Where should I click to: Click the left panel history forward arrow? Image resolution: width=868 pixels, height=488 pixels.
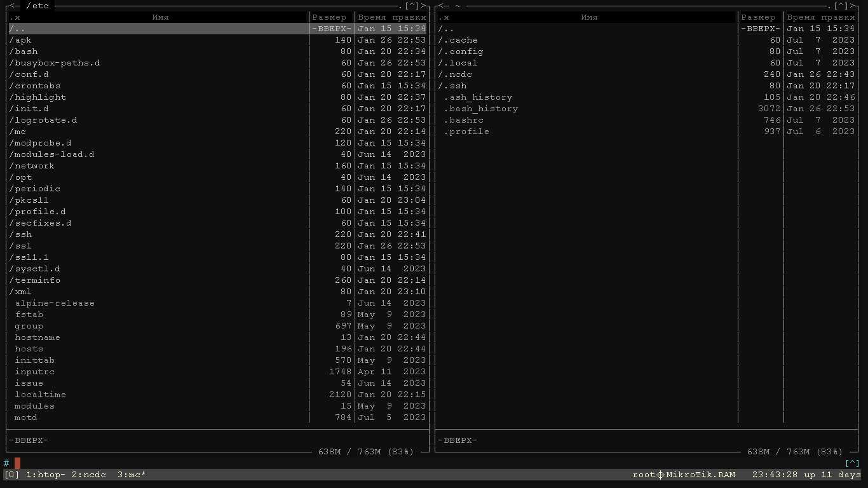(x=424, y=6)
